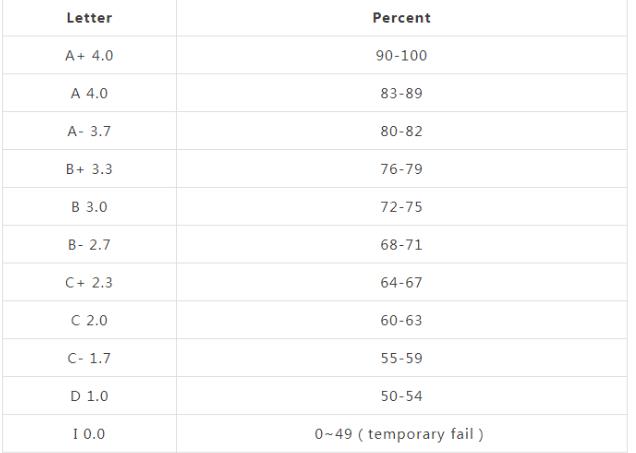
Task: Select the B+ 3.3 grade cell
Action: (89, 169)
